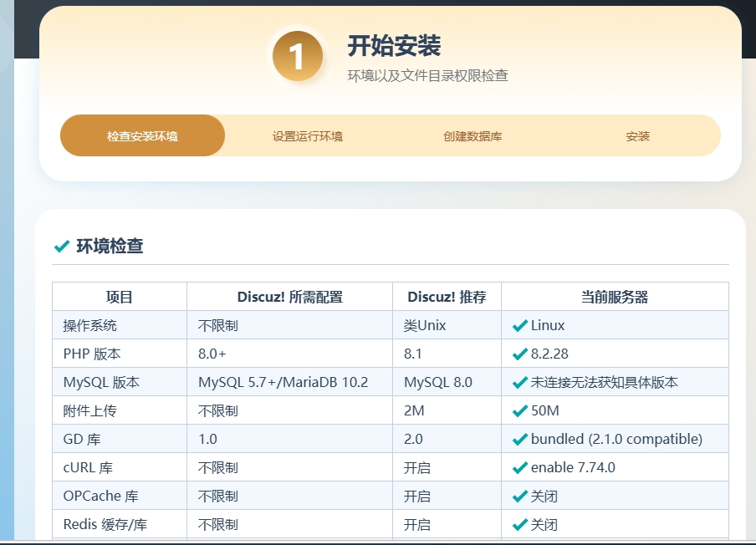Viewport: 756px width, 545px height.
Task: Switch to the 设置运行环境 step
Action: click(x=307, y=136)
